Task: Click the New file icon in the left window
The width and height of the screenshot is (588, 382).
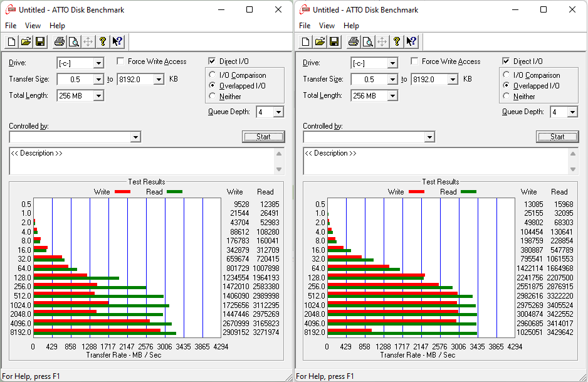Action: click(x=12, y=41)
